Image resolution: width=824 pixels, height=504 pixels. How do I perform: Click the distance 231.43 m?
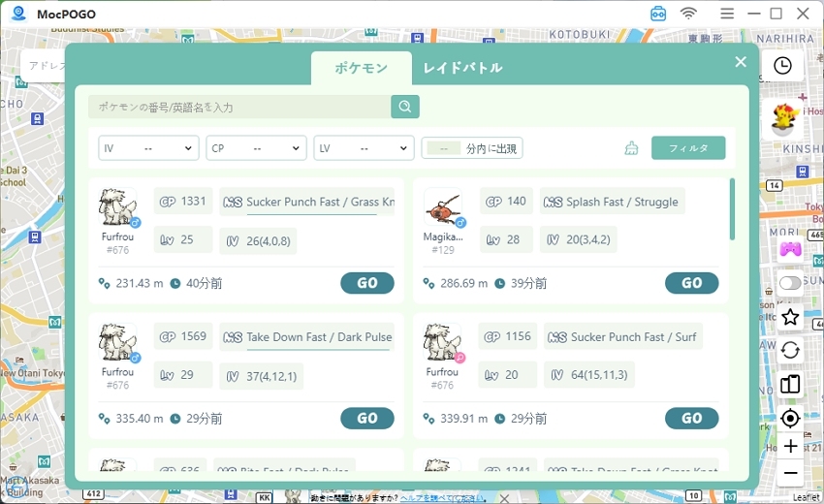click(x=140, y=284)
